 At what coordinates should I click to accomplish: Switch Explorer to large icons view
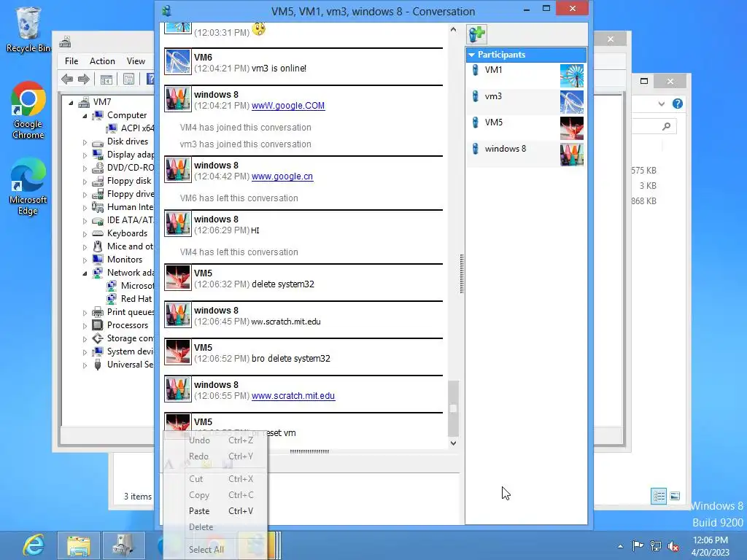[675, 496]
